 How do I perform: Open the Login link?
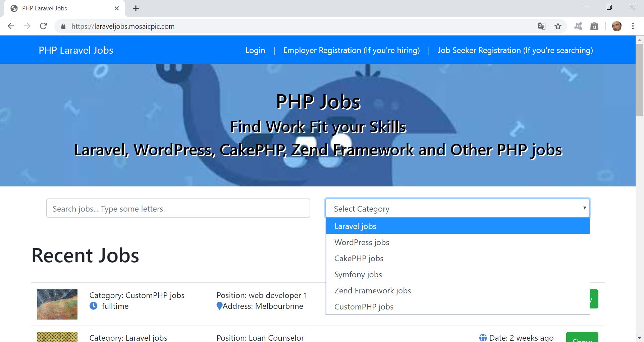[x=255, y=50]
